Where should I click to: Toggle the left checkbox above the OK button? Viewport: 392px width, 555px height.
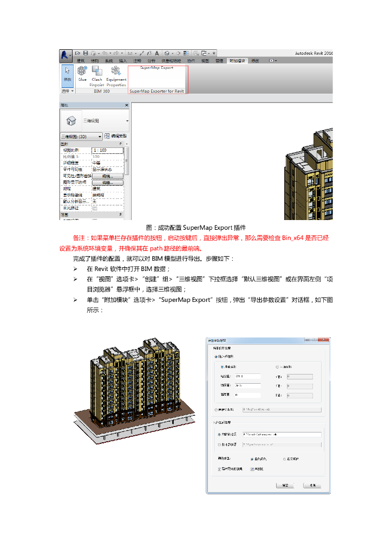pyautogui.click(x=219, y=469)
